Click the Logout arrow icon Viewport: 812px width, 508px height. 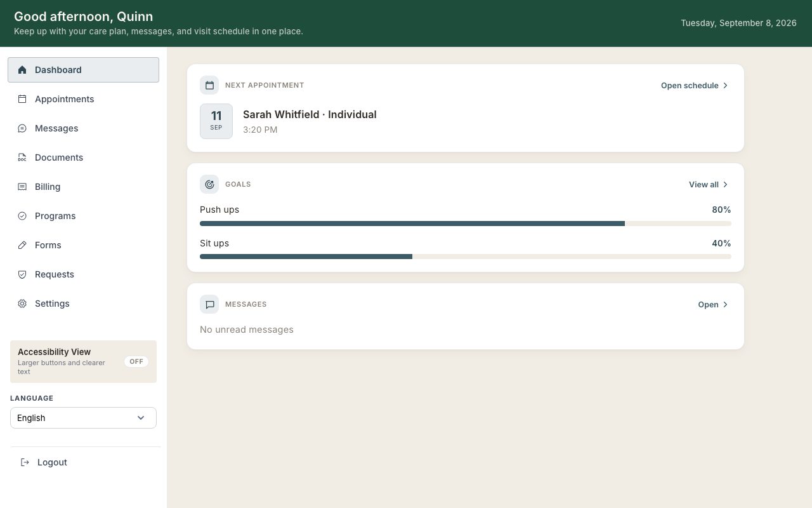(25, 462)
